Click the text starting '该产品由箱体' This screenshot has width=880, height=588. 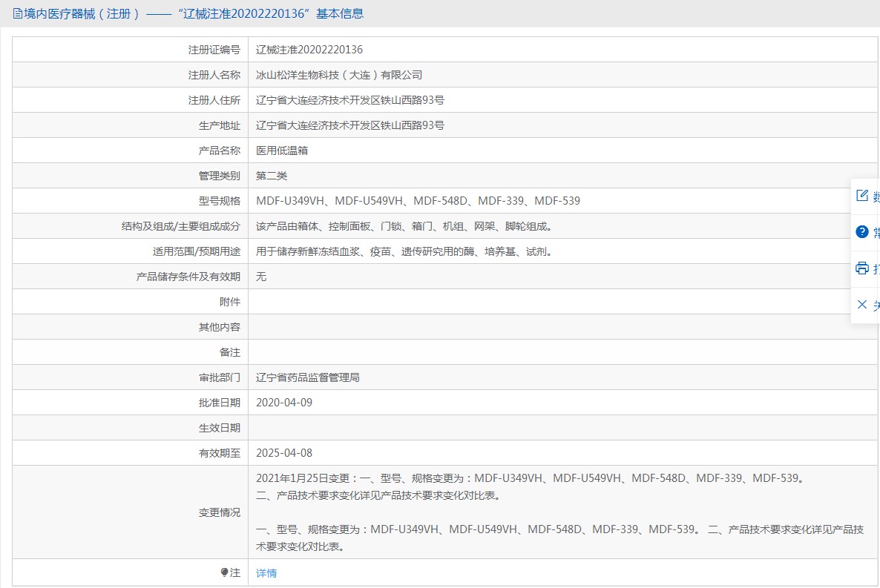coord(406,226)
